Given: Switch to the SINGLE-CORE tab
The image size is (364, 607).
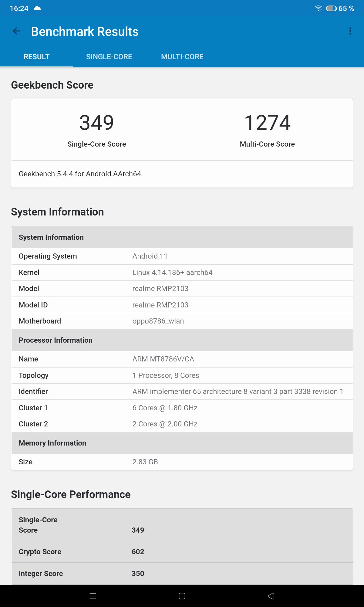Looking at the screenshot, I should click(x=109, y=57).
